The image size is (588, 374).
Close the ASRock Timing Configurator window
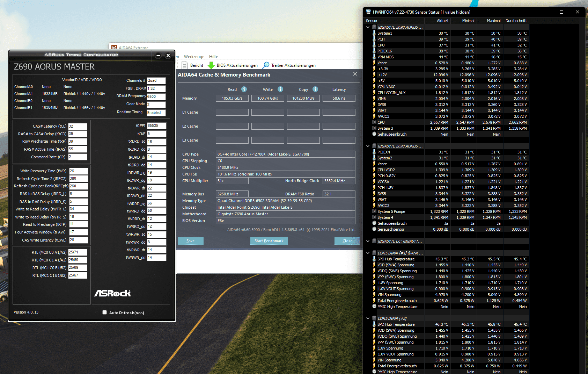pyautogui.click(x=168, y=55)
